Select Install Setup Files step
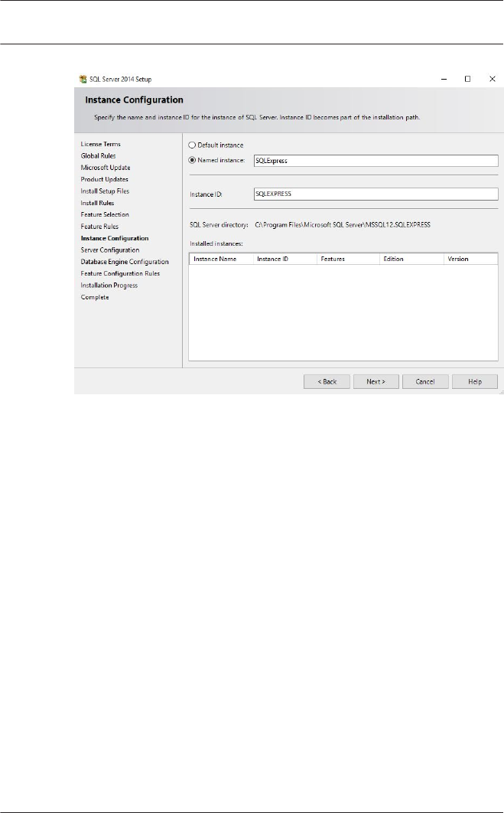Image resolution: width=504 pixels, height=813 pixels. pos(105,191)
